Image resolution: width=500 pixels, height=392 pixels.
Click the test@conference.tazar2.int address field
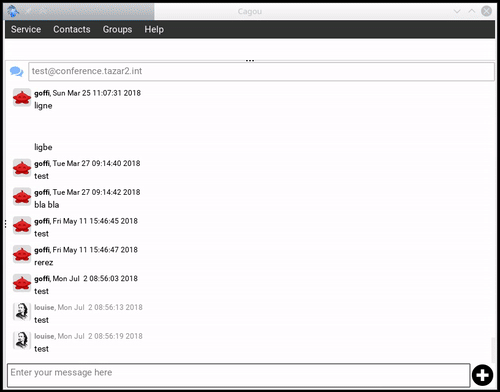261,71
